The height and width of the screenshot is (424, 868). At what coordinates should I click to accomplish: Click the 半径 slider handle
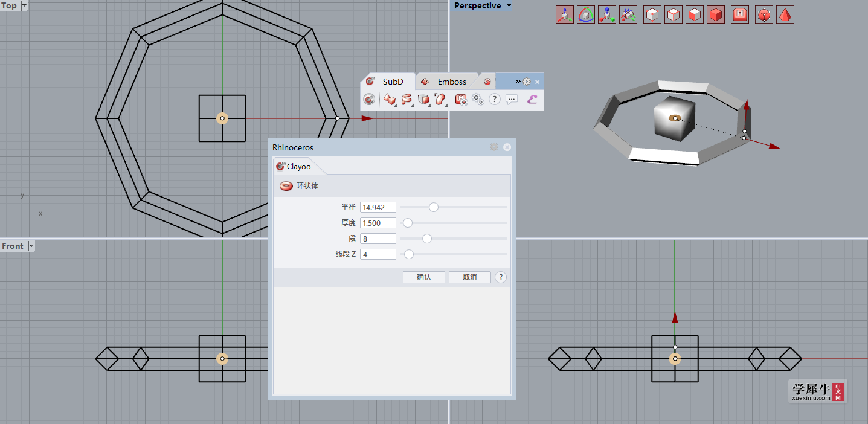tap(434, 207)
